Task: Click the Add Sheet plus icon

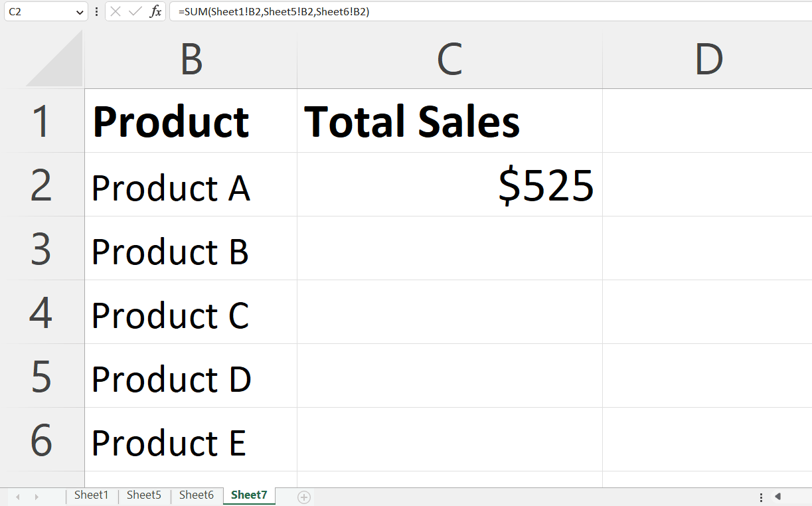Action: pyautogui.click(x=303, y=496)
